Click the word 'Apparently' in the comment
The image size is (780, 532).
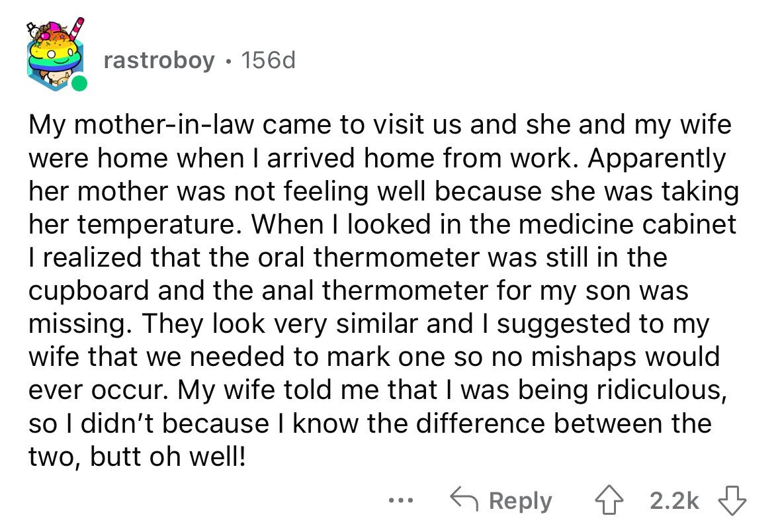pyautogui.click(x=657, y=159)
